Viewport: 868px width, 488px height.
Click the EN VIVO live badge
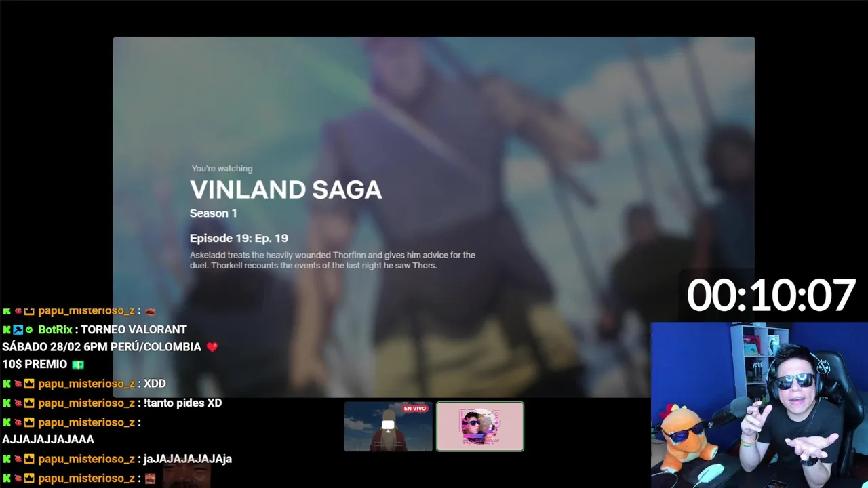click(415, 408)
